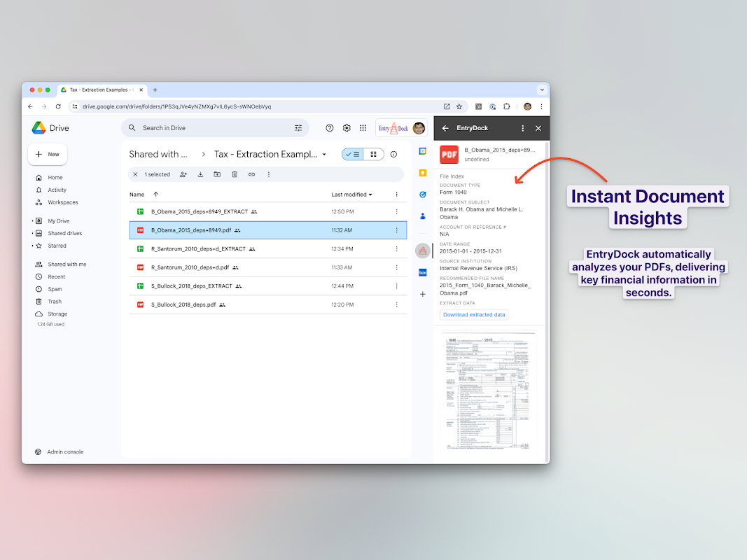Click the red PDF file icon in EntryDock
747x560 pixels.
click(x=449, y=155)
